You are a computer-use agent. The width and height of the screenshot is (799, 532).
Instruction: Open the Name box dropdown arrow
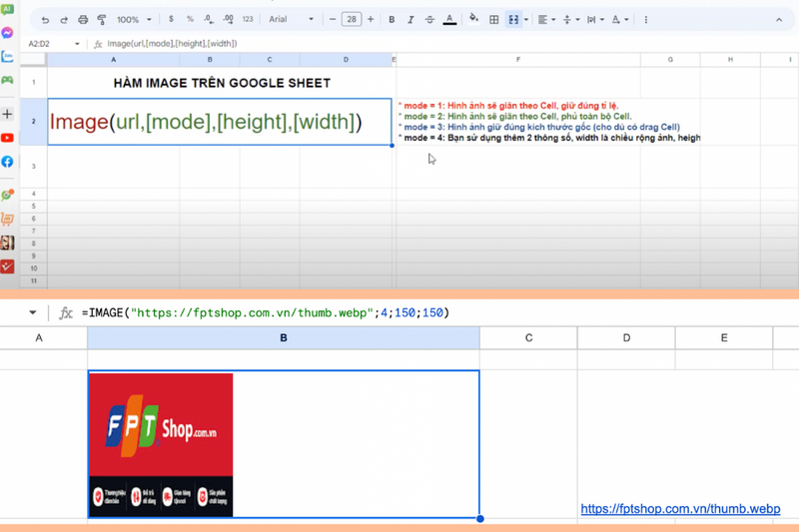coord(77,44)
